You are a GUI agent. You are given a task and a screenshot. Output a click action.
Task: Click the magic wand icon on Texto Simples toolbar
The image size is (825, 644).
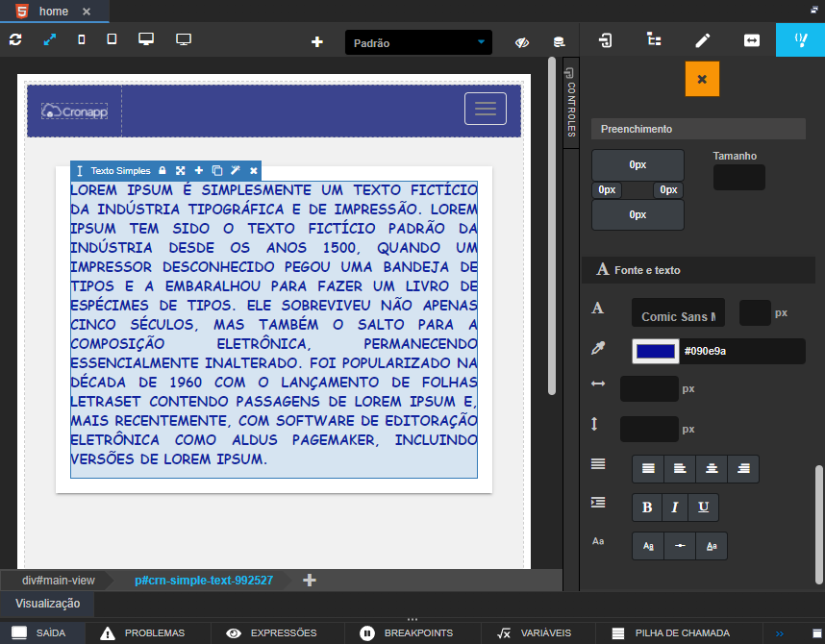(x=236, y=170)
